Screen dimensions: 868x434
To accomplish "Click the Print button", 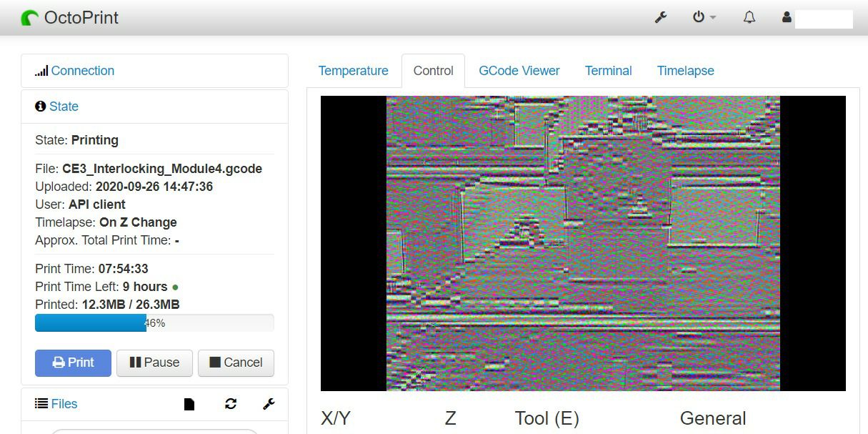I will 73,363.
